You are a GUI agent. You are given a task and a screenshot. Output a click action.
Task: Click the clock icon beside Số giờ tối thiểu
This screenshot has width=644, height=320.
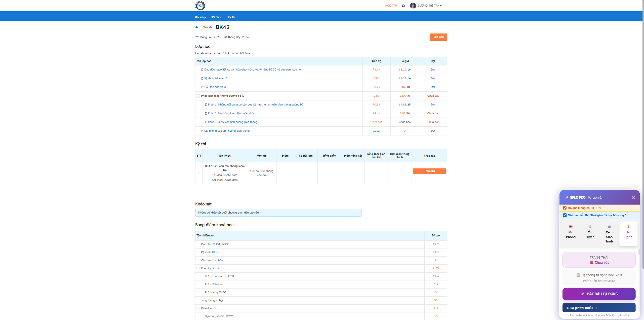pyautogui.click(x=568, y=308)
